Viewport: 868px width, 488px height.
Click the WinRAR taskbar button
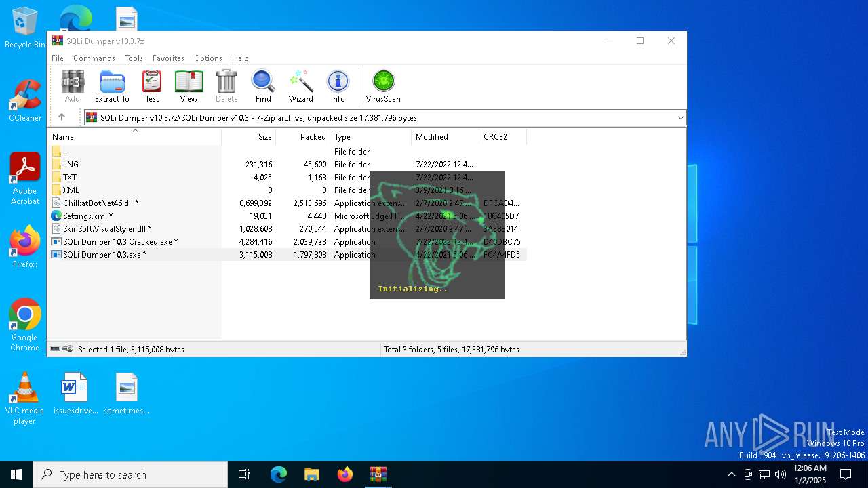pyautogui.click(x=378, y=474)
